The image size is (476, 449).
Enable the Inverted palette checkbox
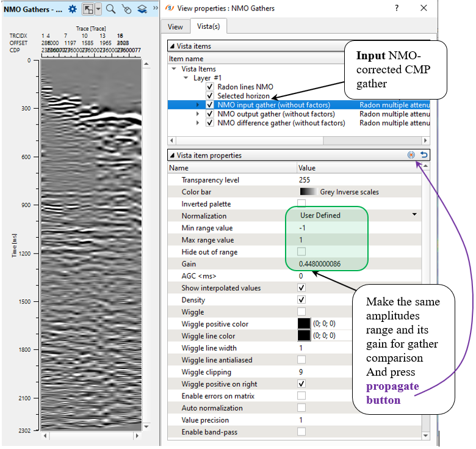[x=301, y=204]
